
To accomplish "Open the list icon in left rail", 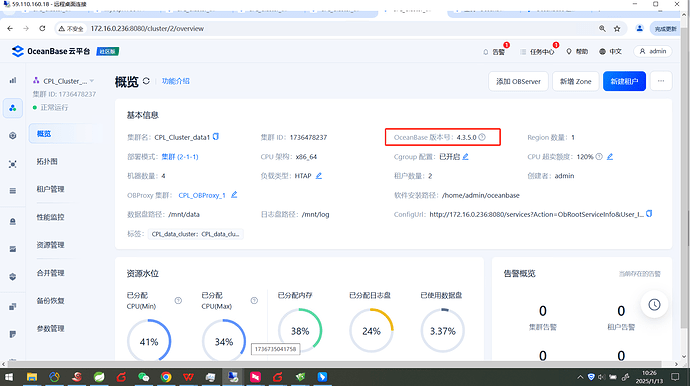I will (x=13, y=191).
